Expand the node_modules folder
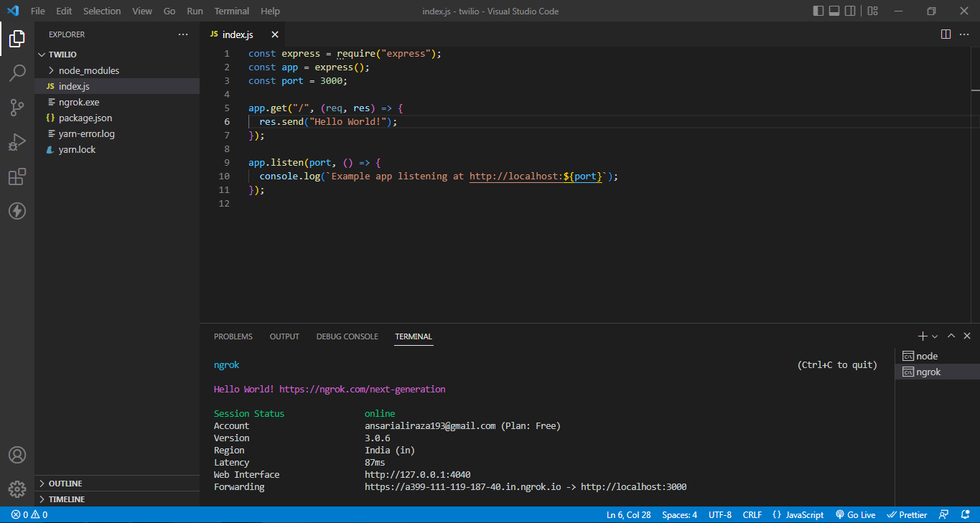The height and width of the screenshot is (523, 980). pyautogui.click(x=89, y=70)
